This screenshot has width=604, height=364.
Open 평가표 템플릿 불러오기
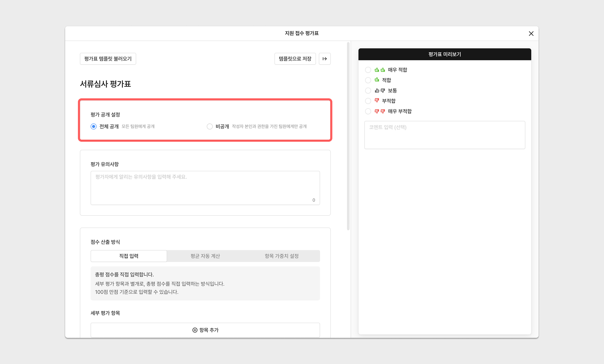click(108, 59)
